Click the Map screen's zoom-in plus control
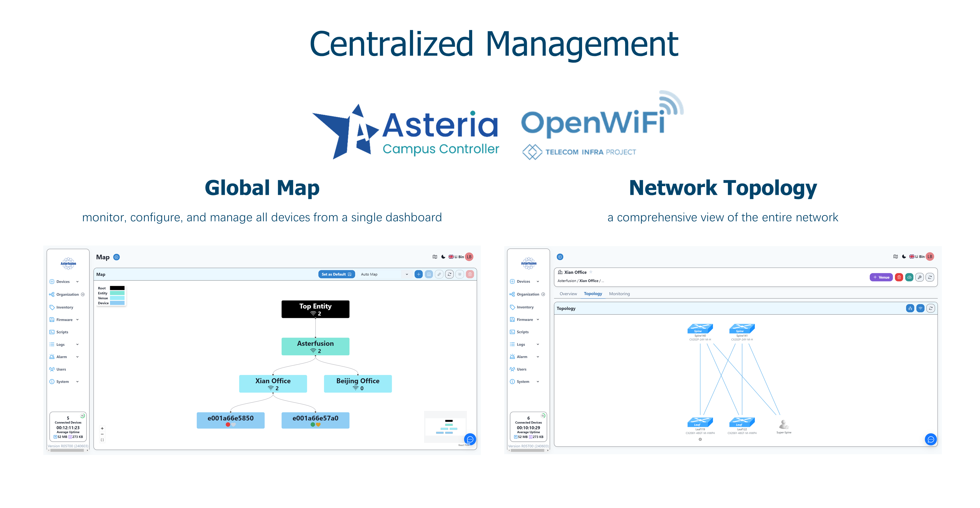Viewport: 980px width, 508px height. 102,428
